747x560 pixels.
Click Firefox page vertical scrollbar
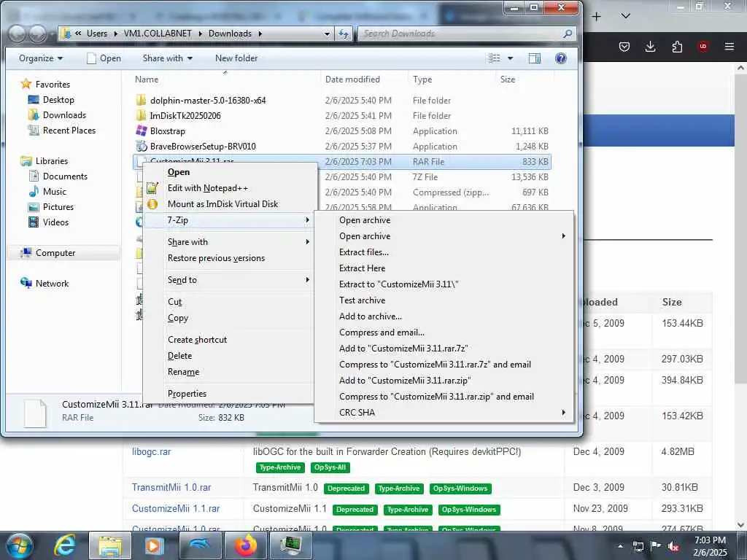(x=741, y=228)
